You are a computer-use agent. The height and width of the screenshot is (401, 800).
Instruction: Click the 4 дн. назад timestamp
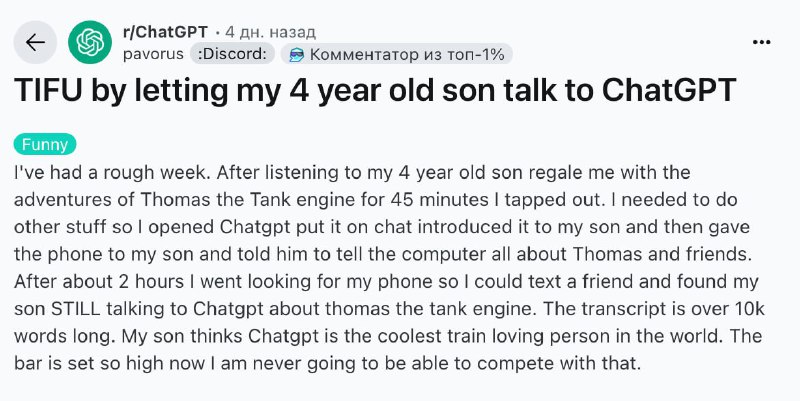click(x=270, y=32)
